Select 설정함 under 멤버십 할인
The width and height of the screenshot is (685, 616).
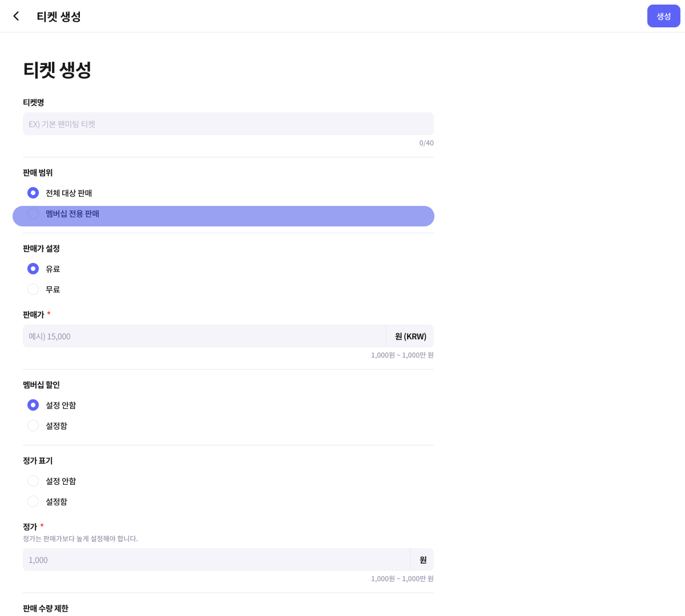[x=33, y=425]
